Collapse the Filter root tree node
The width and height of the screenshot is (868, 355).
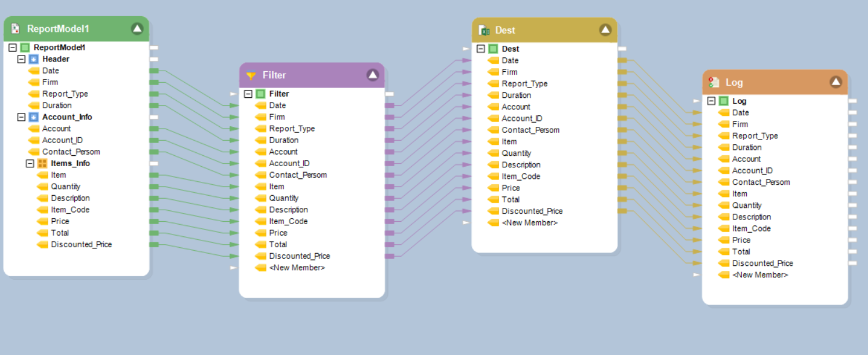coord(248,94)
